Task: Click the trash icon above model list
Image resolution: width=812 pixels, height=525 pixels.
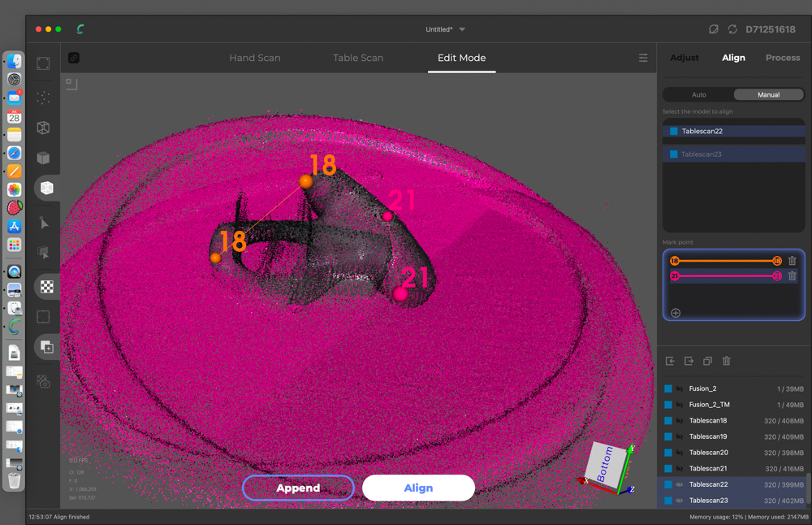Action: [727, 361]
